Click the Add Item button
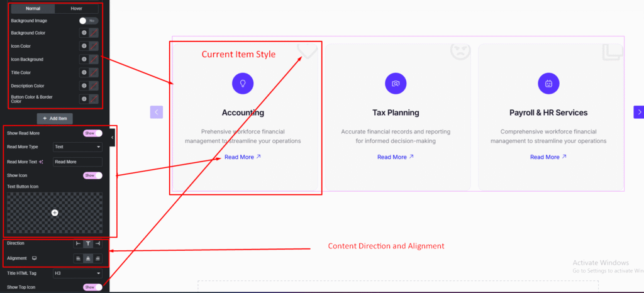Viewport: 644px width, 293px height. coord(55,118)
